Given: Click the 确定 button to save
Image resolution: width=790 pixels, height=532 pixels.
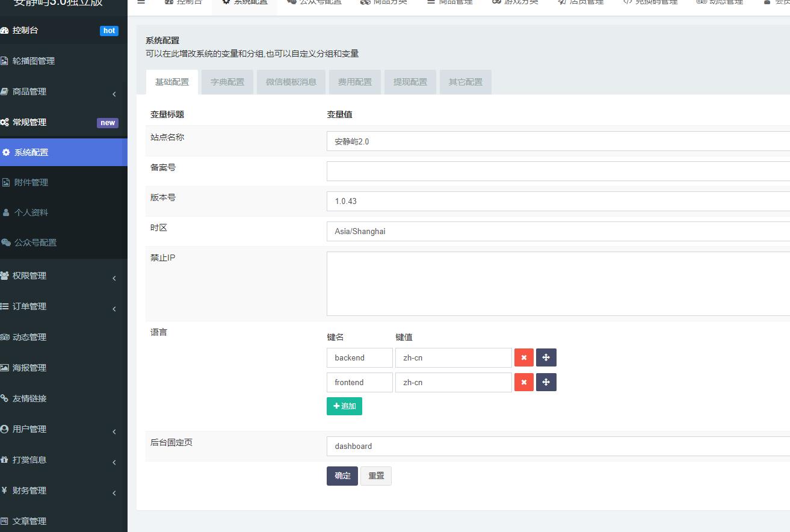Looking at the screenshot, I should point(342,475).
